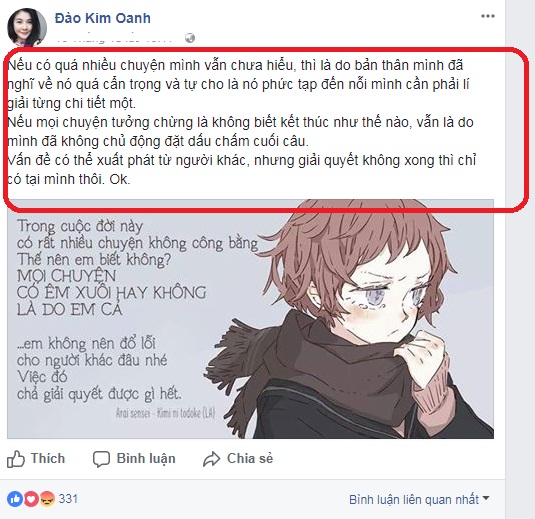Expand the Bình luận liên quan nhất dropdown
The height and width of the screenshot is (519, 535).
point(419,500)
